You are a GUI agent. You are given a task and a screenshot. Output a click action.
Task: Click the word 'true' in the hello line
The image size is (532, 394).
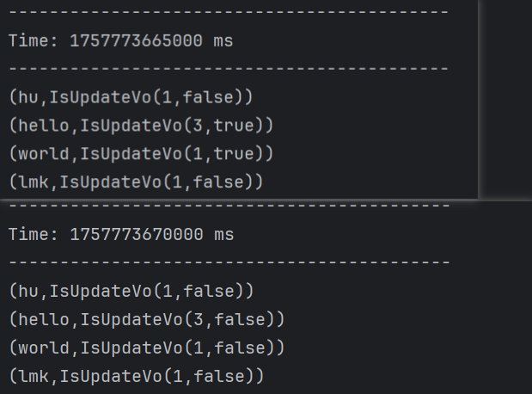point(233,126)
